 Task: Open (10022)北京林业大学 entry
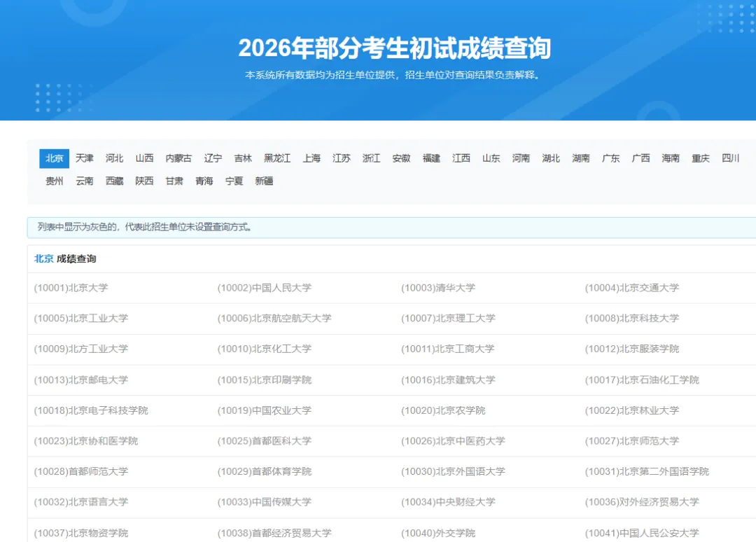pos(631,410)
